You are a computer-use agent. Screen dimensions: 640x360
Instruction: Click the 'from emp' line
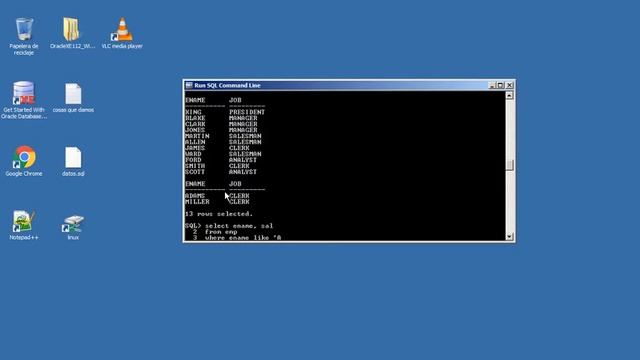coord(221,232)
